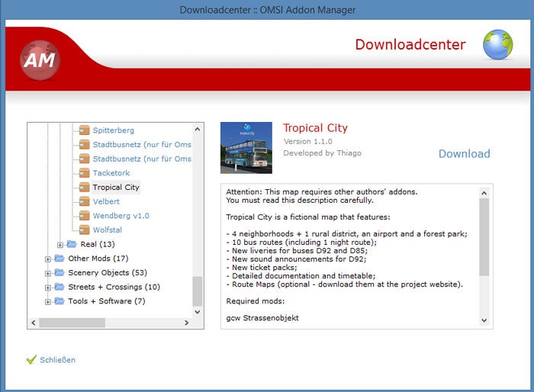The height and width of the screenshot is (392, 534).
Task: Select the Tropical City tree entry
Action: point(116,188)
